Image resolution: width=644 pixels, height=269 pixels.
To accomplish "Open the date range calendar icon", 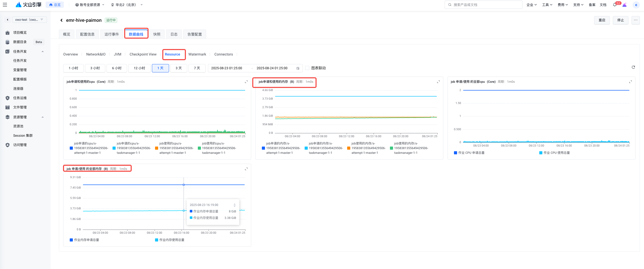I will [298, 68].
